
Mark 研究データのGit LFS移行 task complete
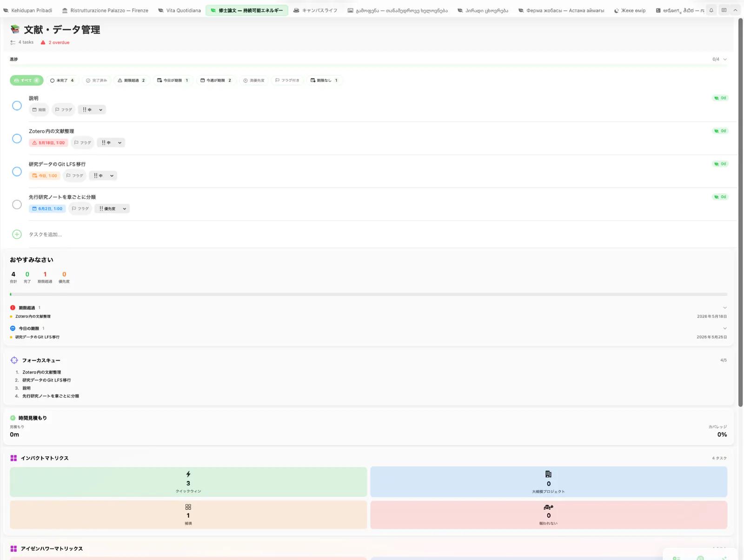pyautogui.click(x=17, y=171)
